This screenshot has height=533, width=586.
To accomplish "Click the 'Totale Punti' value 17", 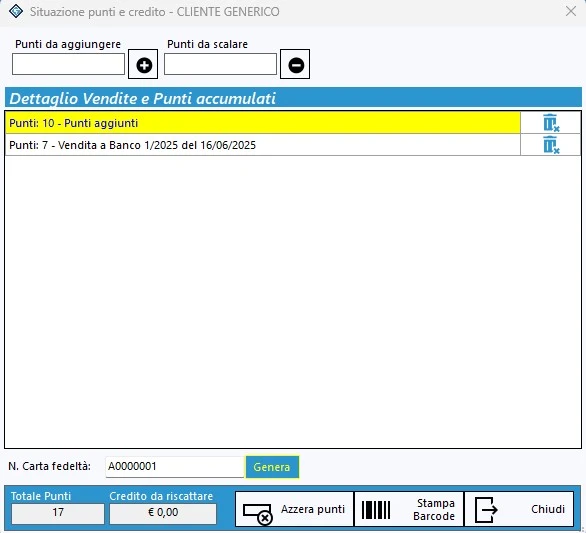I will 58,513.
